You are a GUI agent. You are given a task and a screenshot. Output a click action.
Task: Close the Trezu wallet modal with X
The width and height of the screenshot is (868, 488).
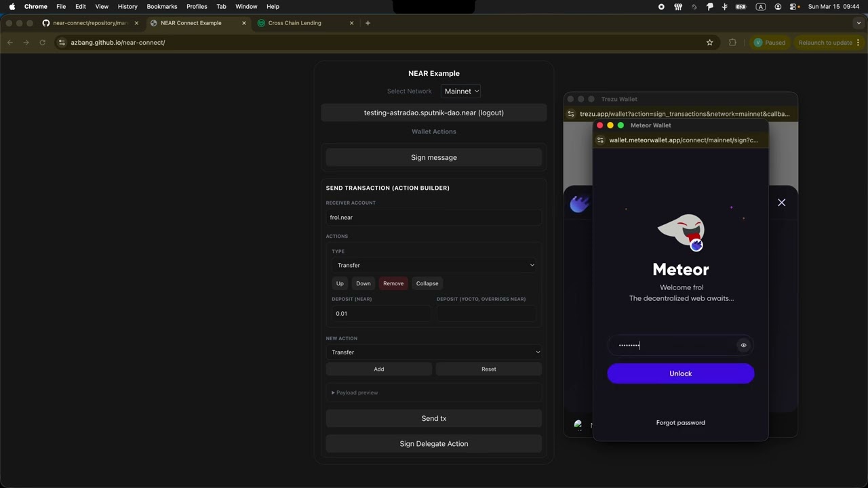tap(782, 203)
